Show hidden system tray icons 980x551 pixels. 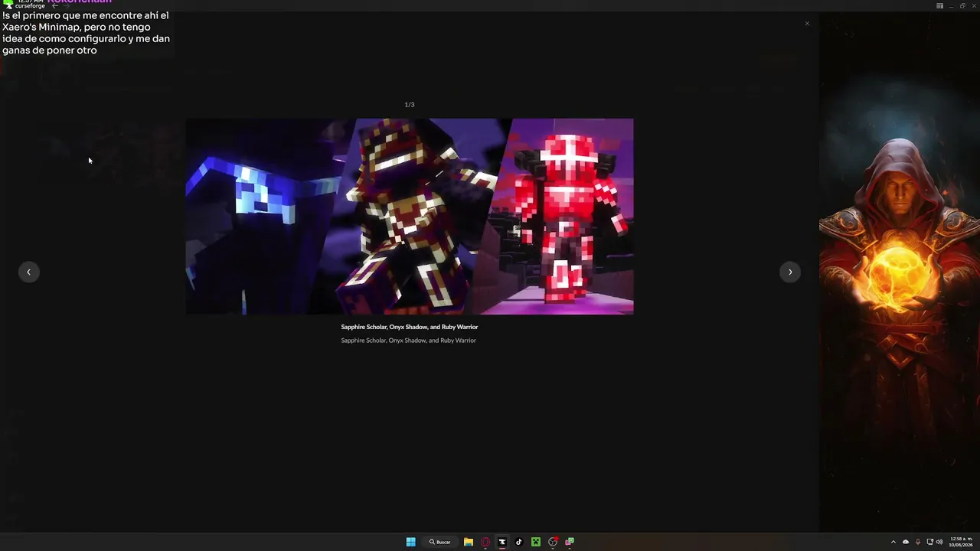coord(893,542)
